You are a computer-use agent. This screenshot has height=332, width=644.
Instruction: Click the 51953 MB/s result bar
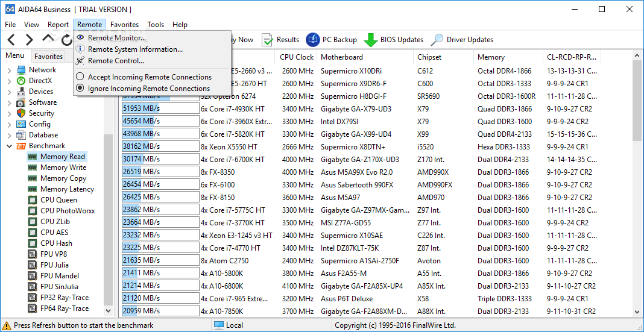(x=160, y=108)
